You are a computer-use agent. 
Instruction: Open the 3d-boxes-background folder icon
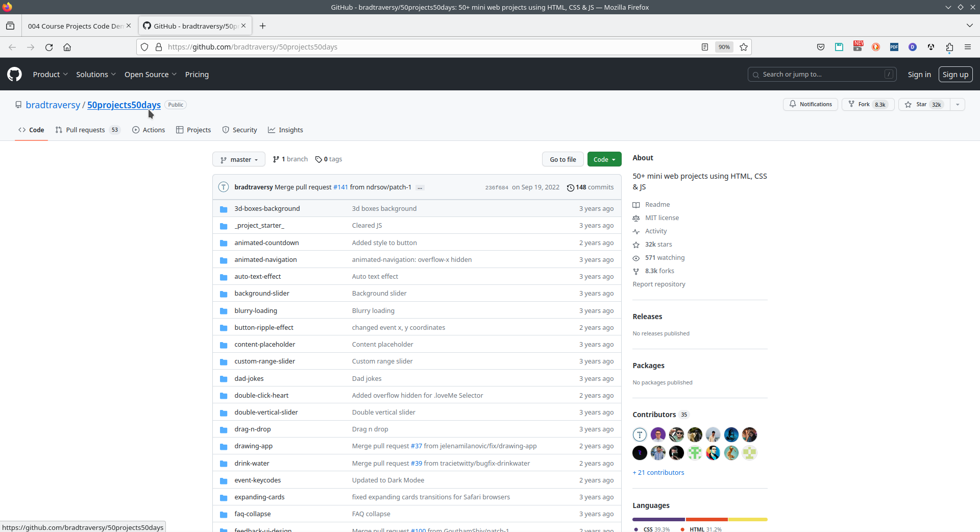[x=224, y=209]
